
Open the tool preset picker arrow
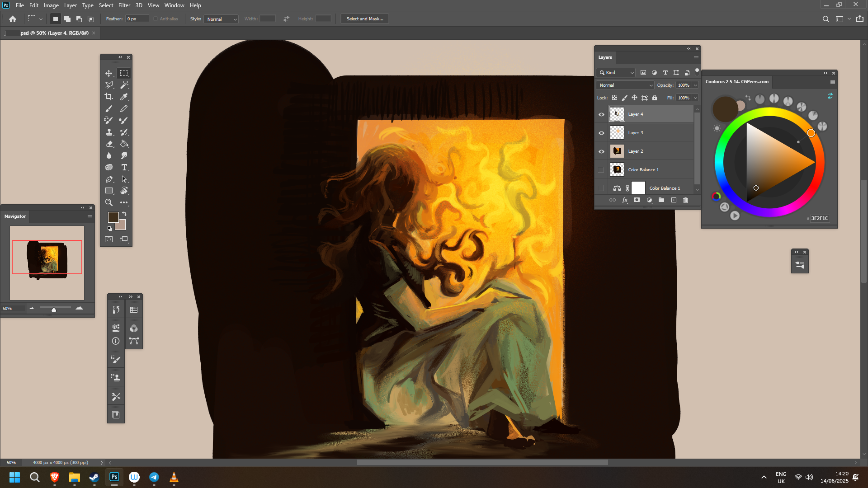41,19
